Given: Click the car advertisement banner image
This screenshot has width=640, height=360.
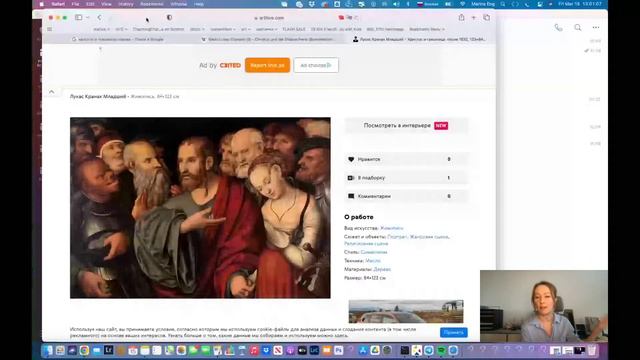Looking at the screenshot, I should [406, 311].
